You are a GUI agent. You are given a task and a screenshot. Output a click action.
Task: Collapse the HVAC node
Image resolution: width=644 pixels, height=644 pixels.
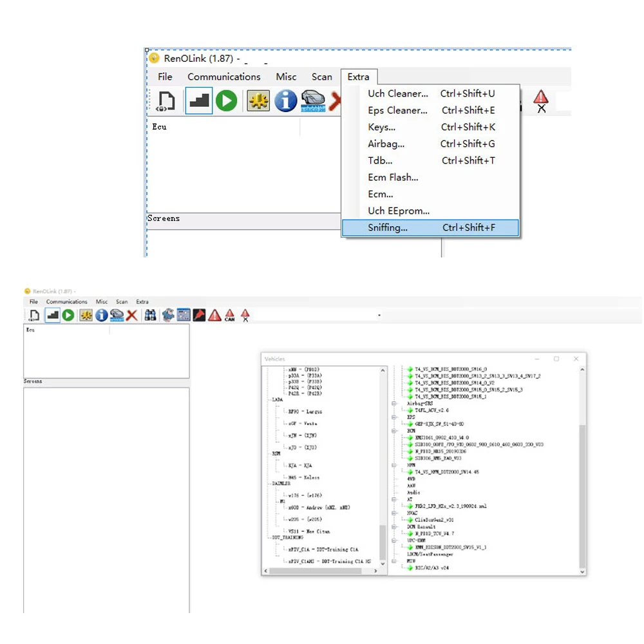394,513
